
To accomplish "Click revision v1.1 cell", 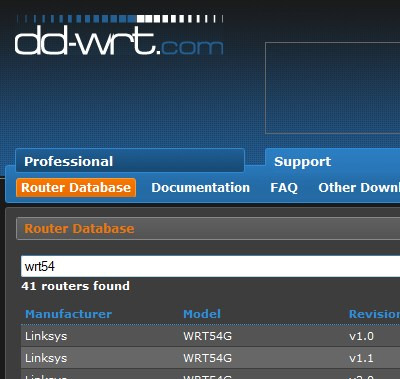I will 361,358.
